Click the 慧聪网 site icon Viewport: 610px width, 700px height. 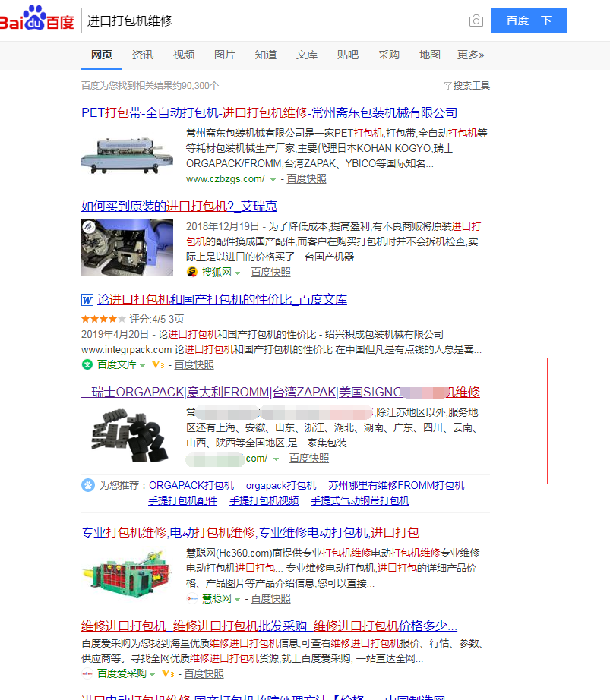tap(192, 598)
